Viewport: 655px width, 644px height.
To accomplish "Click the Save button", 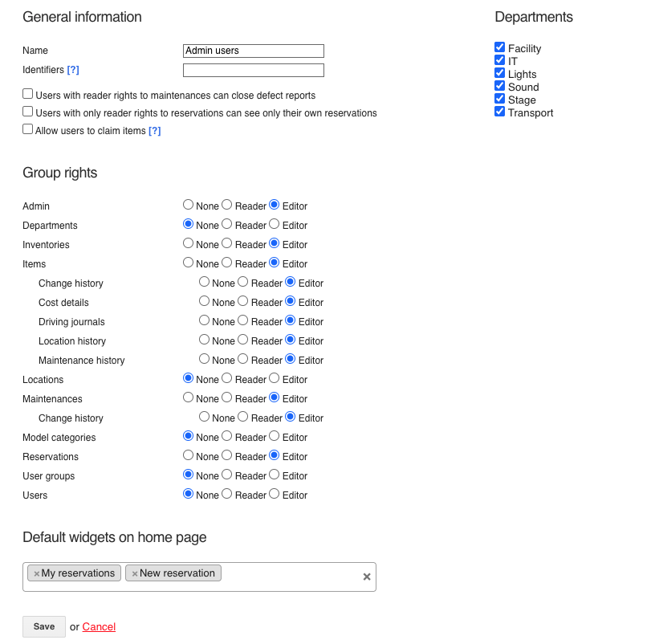I will pos(44,626).
